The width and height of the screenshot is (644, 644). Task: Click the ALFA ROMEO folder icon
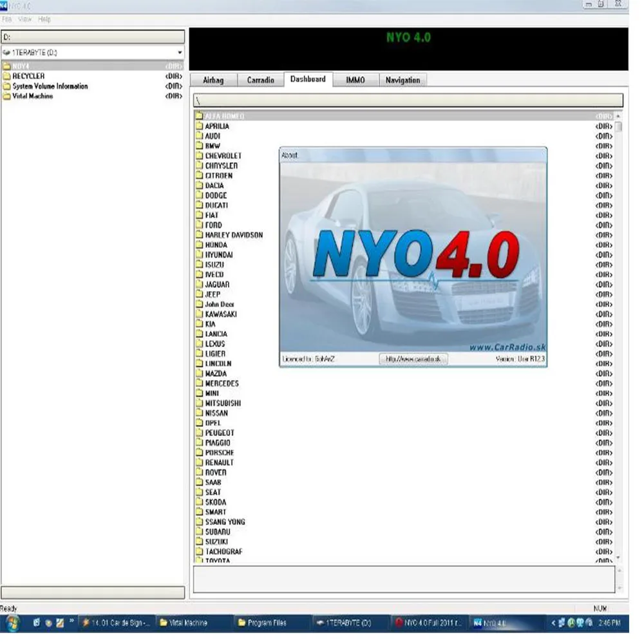(199, 116)
